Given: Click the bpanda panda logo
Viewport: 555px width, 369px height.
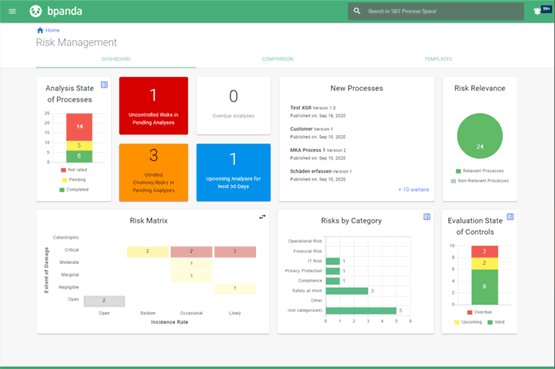Looking at the screenshot, I should (x=35, y=11).
